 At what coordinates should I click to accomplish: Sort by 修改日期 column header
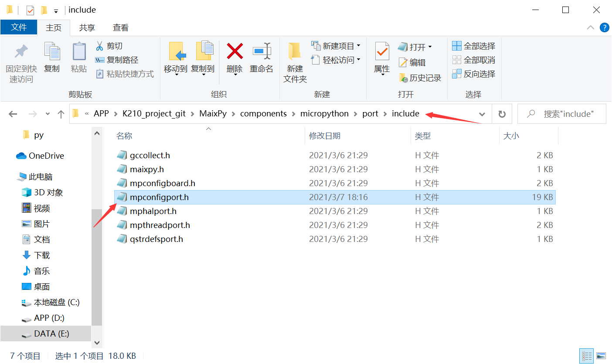pos(325,136)
